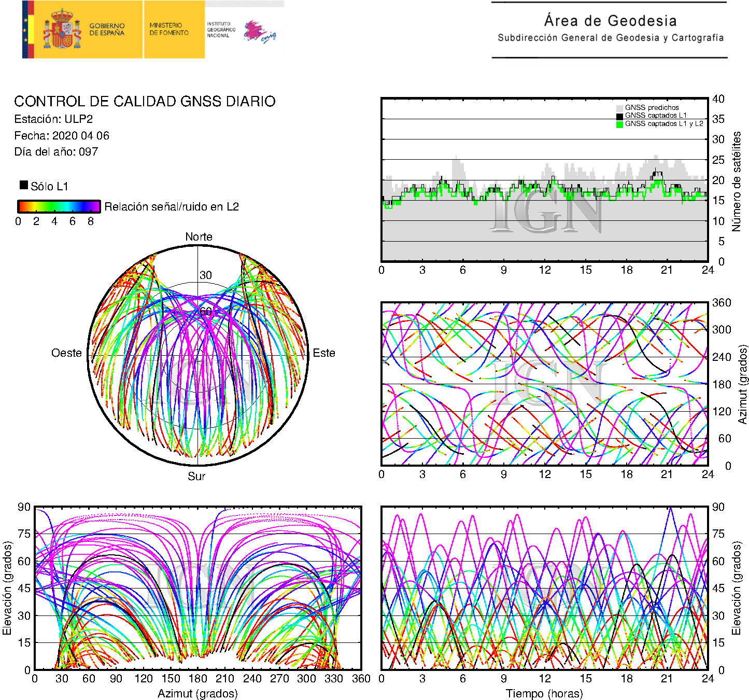This screenshot has height=700, width=749.
Task: Click the rainbow signal-to-noise L2 color bar
Action: click(x=59, y=206)
